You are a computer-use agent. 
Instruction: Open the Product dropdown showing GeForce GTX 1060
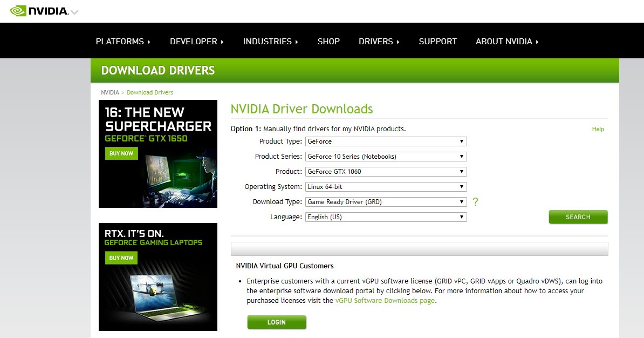pos(386,172)
